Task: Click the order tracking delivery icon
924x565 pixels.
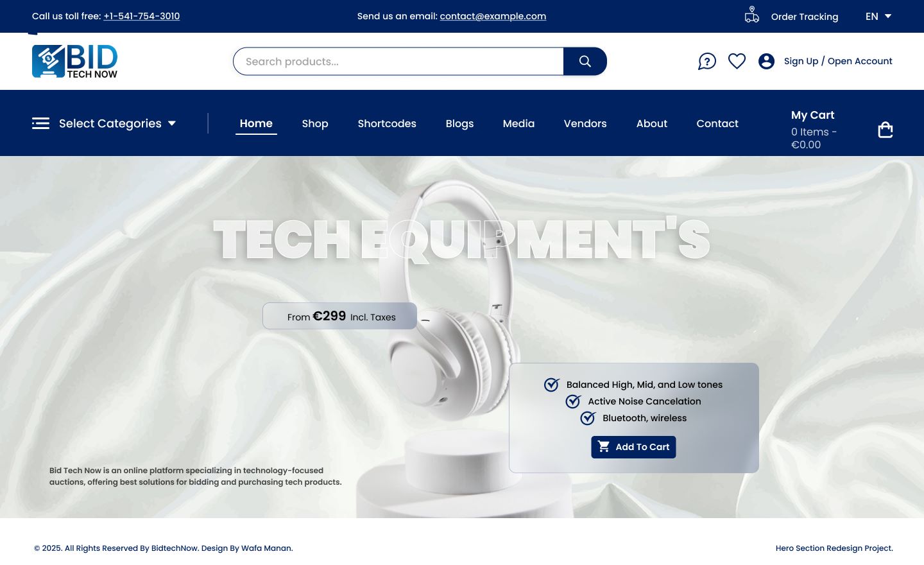Action: [752, 15]
